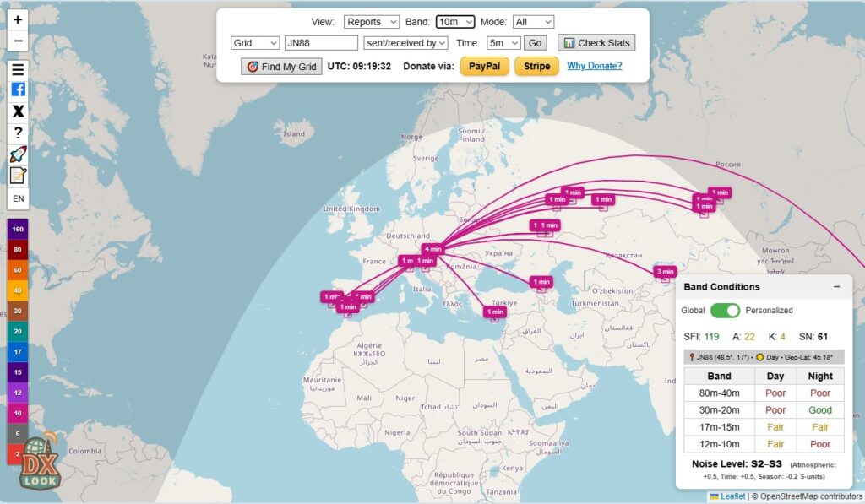
Task: Open the Time dropdown set to 5m
Action: [503, 43]
